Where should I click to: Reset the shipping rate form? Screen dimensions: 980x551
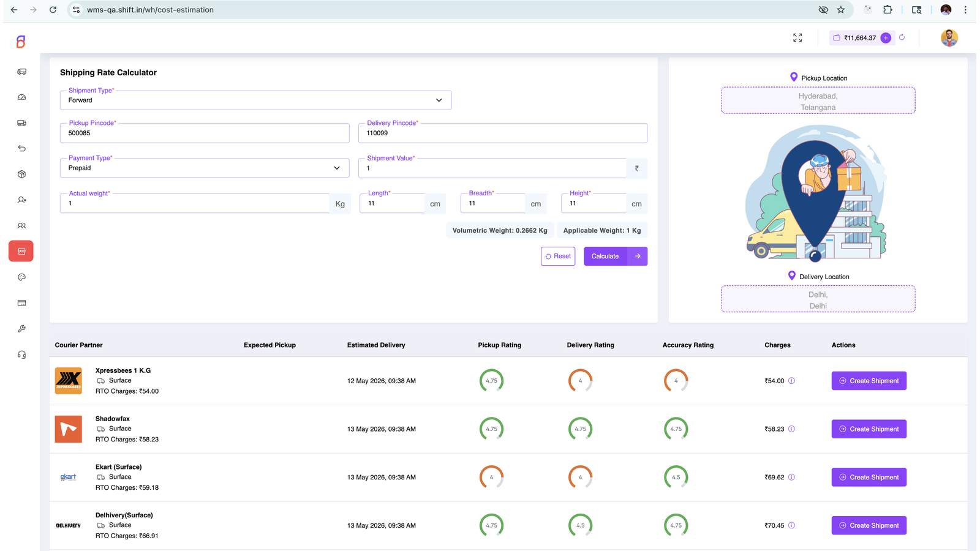(x=558, y=257)
